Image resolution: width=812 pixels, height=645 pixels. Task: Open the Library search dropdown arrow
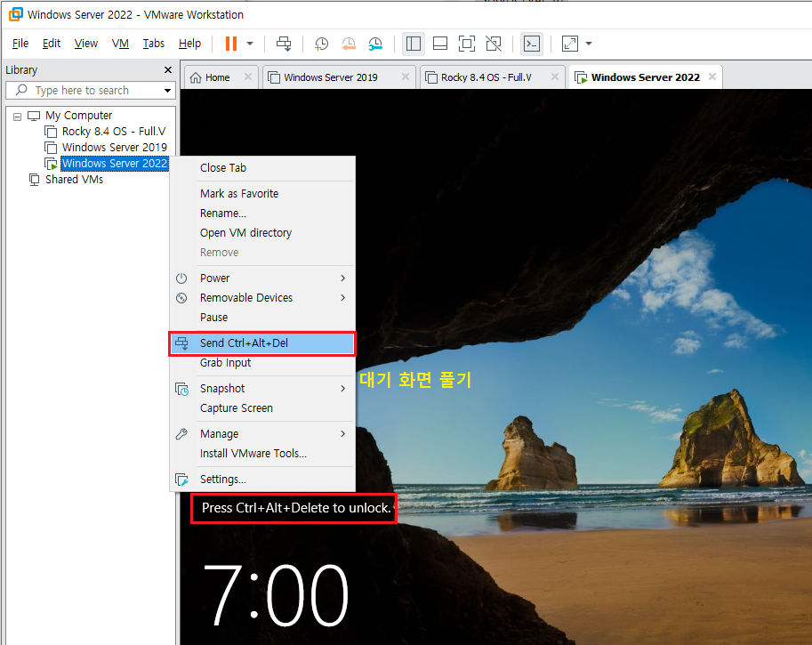(x=167, y=91)
